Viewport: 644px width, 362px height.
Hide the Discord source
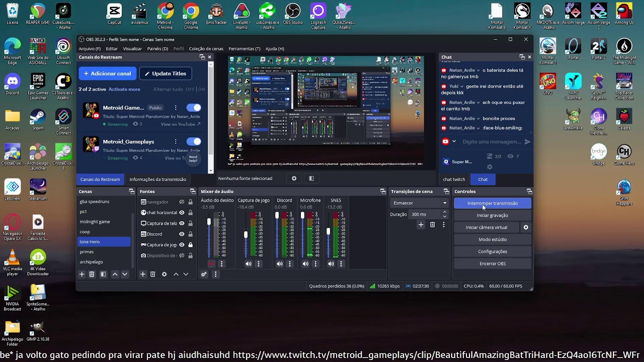[x=182, y=234]
